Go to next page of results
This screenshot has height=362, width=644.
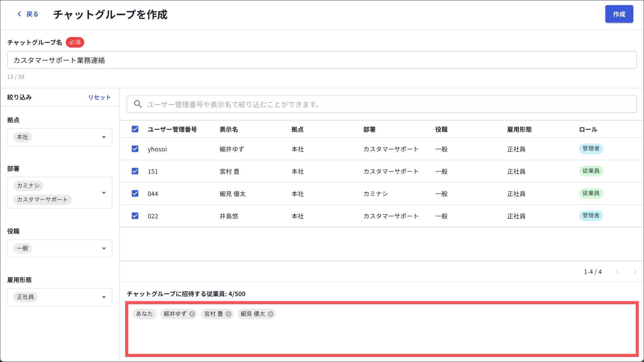tap(635, 271)
